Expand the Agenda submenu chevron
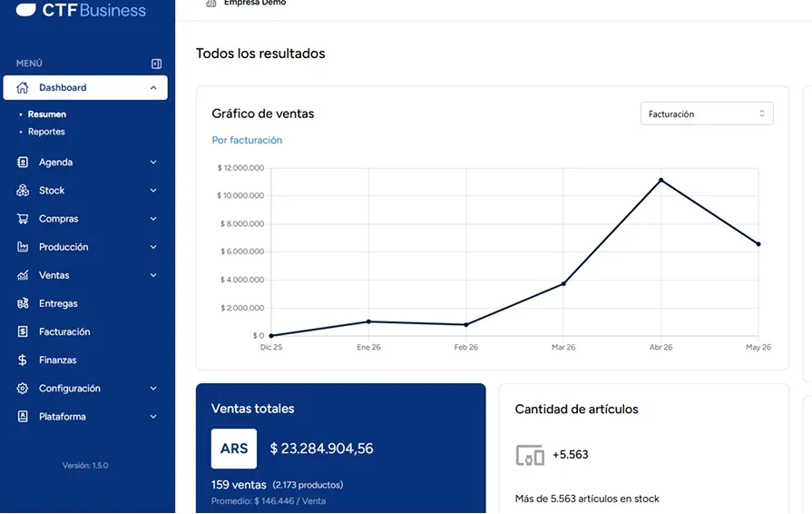This screenshot has width=812, height=514. [153, 163]
